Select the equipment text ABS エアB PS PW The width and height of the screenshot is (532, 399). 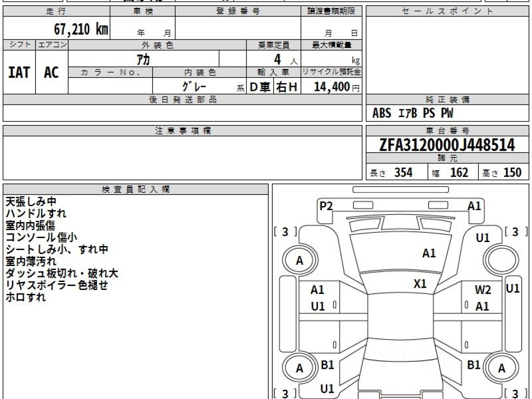[x=413, y=113]
